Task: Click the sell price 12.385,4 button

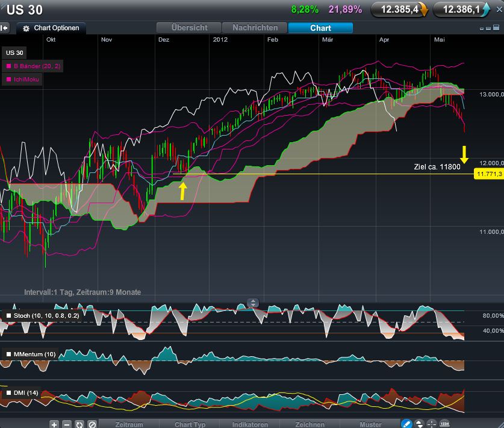Action: point(400,10)
